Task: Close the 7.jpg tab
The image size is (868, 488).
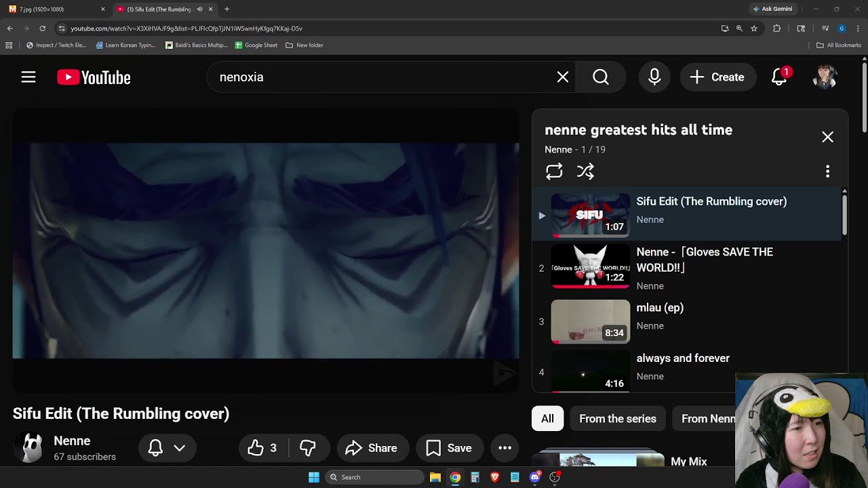Action: (102, 9)
